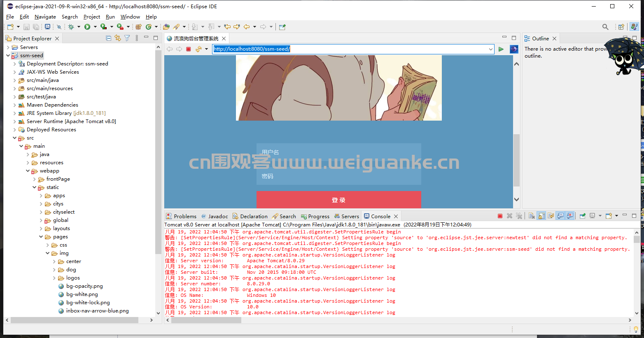Image resolution: width=644 pixels, height=338 pixels.
Task: Click the red 登录 login button
Action: pyautogui.click(x=339, y=200)
